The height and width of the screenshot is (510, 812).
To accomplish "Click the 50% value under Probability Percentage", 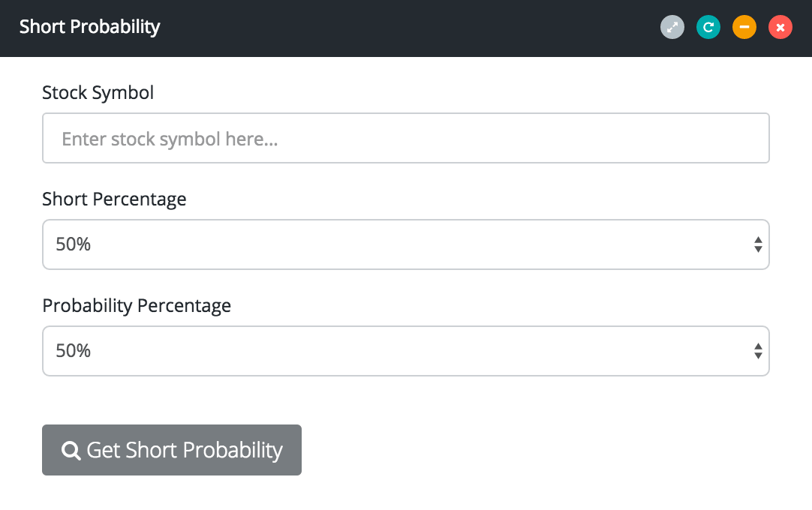I will click(74, 351).
